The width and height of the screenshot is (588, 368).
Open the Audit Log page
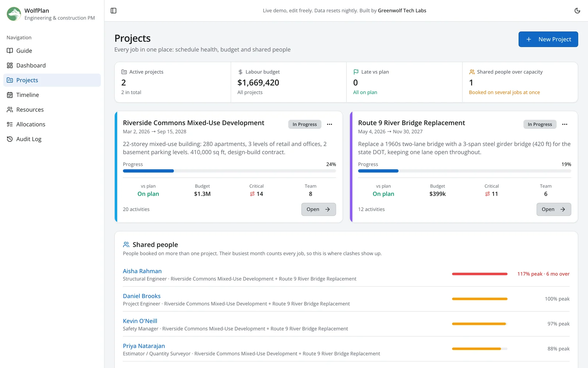[52, 139]
